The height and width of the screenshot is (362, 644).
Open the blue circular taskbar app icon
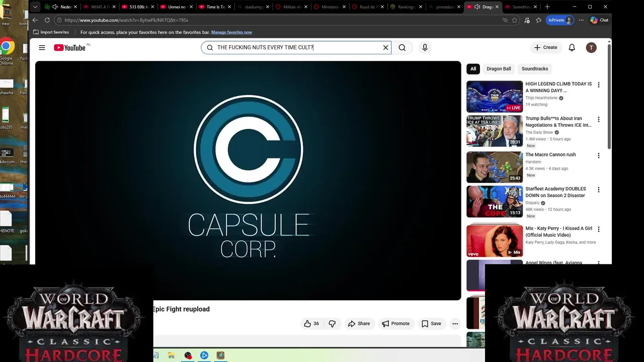point(204,355)
